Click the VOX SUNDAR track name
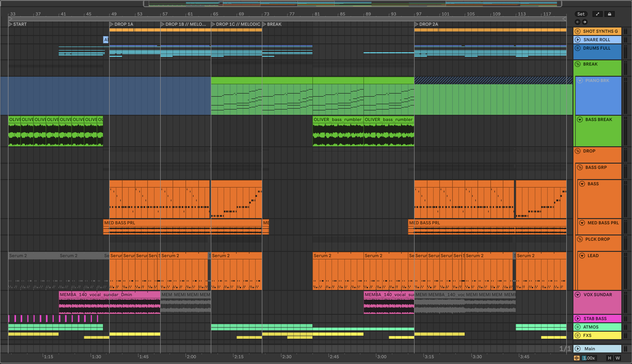 click(x=598, y=294)
